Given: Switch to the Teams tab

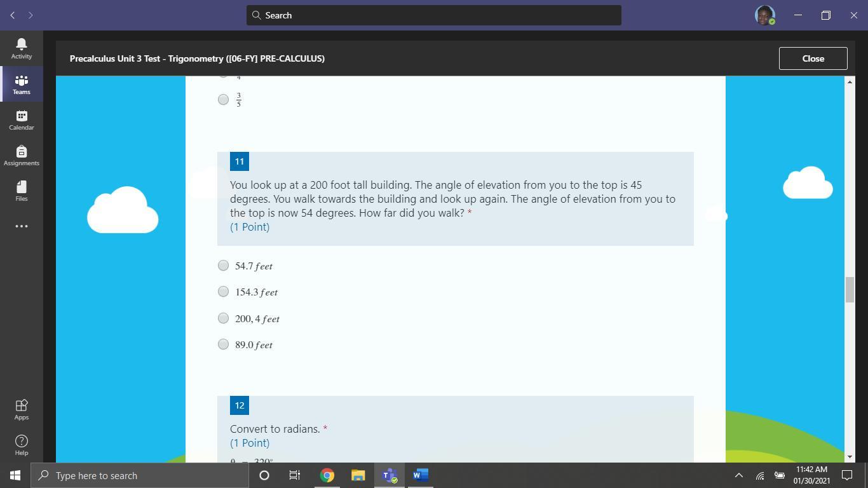Looking at the screenshot, I should point(21,84).
